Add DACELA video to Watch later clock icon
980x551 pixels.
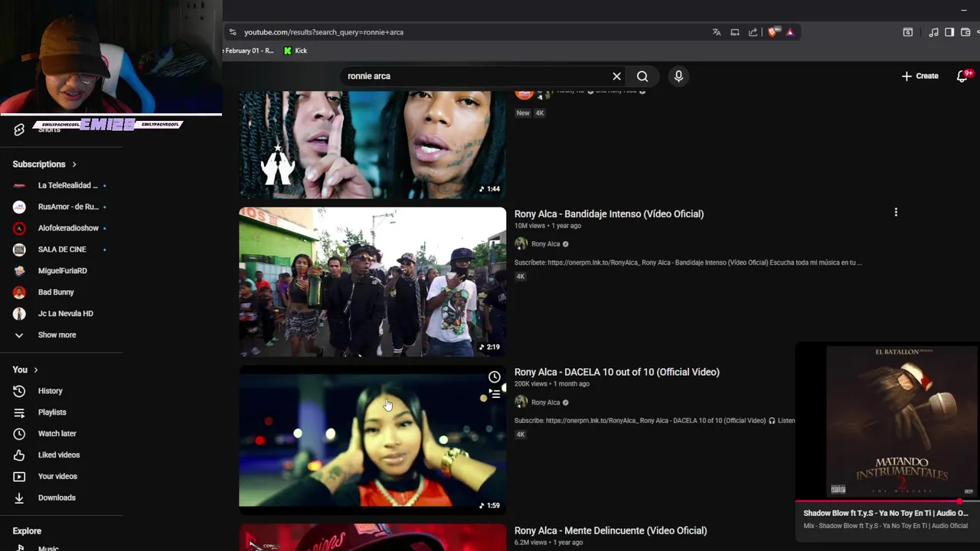(495, 377)
